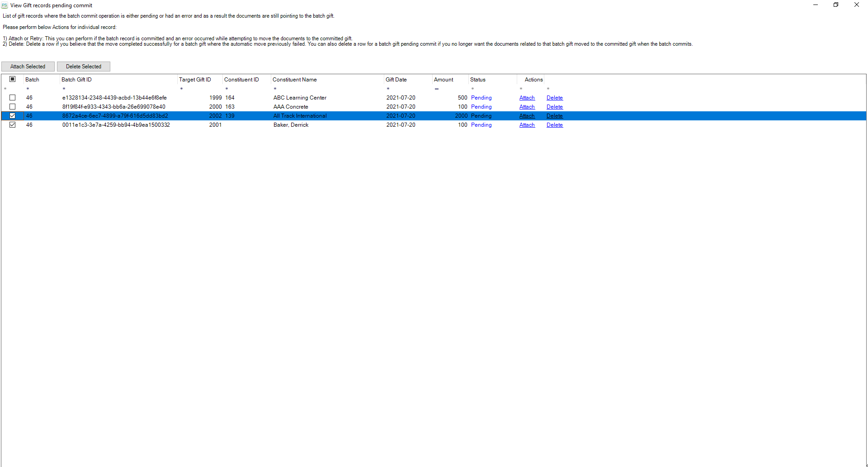Image resolution: width=868 pixels, height=467 pixels.
Task: Click the filter operator icon under Gift Date
Action: pos(388,89)
